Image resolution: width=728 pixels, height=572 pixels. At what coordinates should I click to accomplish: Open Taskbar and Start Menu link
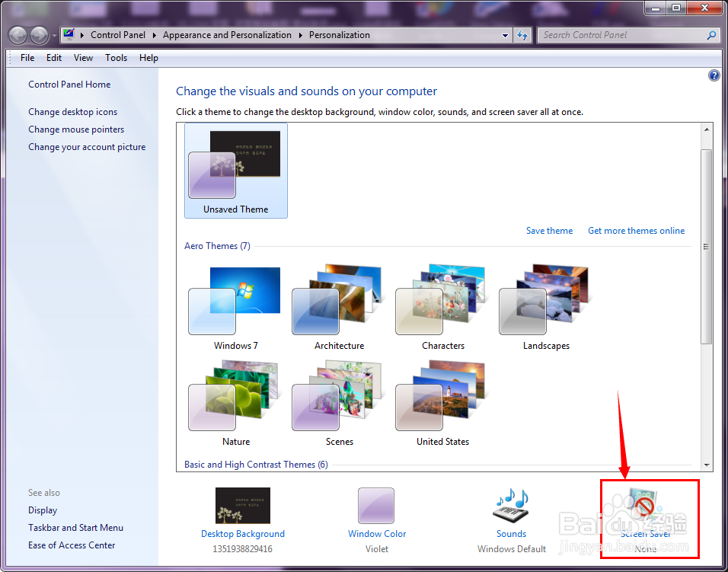click(75, 528)
